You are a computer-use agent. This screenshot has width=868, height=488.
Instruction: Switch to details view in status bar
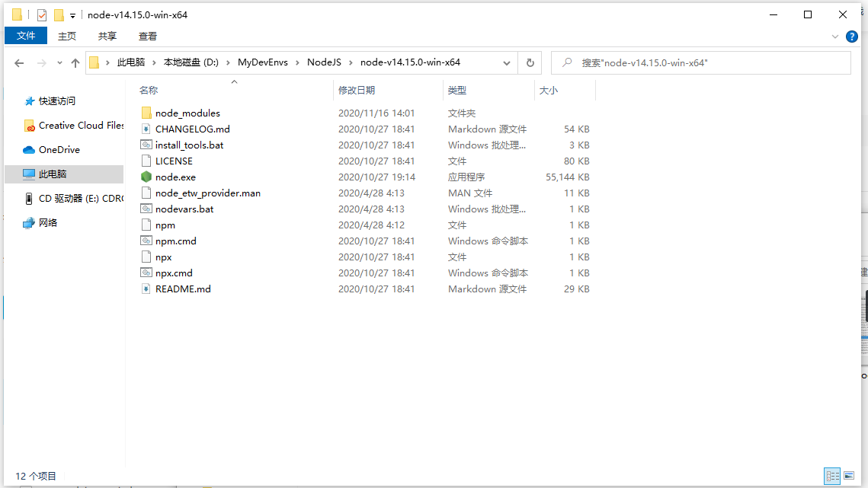tap(832, 476)
